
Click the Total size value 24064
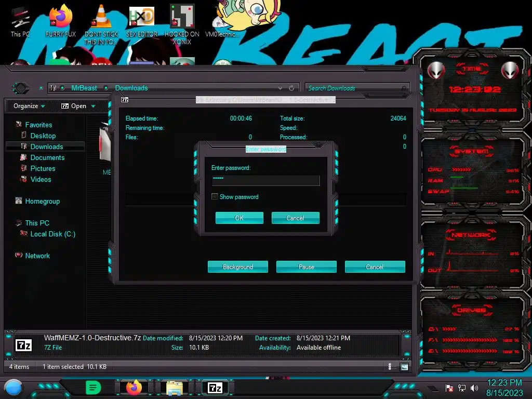pos(398,118)
